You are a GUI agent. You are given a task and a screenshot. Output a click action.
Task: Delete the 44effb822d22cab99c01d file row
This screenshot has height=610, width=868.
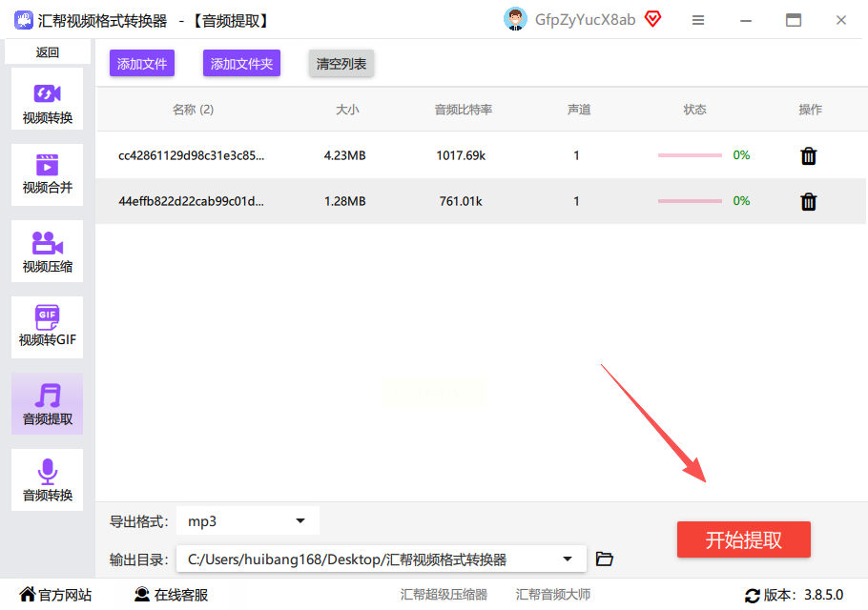click(808, 201)
